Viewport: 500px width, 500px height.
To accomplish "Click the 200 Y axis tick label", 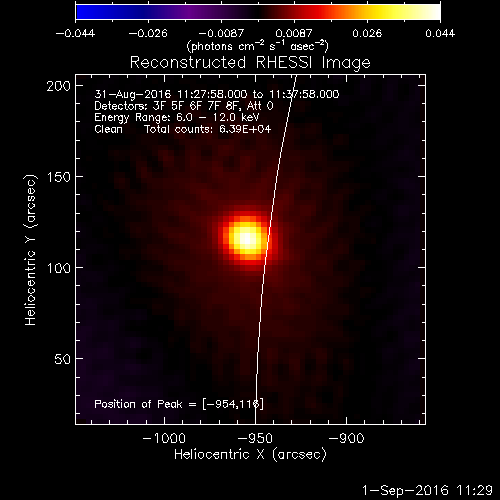I will (59, 86).
